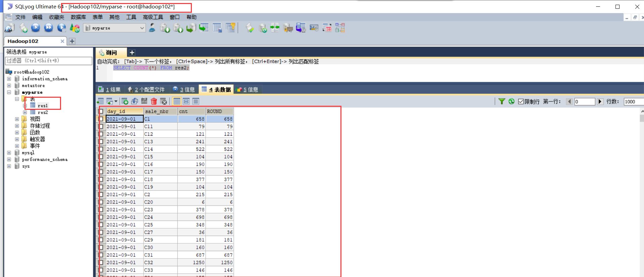The height and width of the screenshot is (277, 644).
Task: Open the myparse database dropdown
Action: (x=142, y=28)
